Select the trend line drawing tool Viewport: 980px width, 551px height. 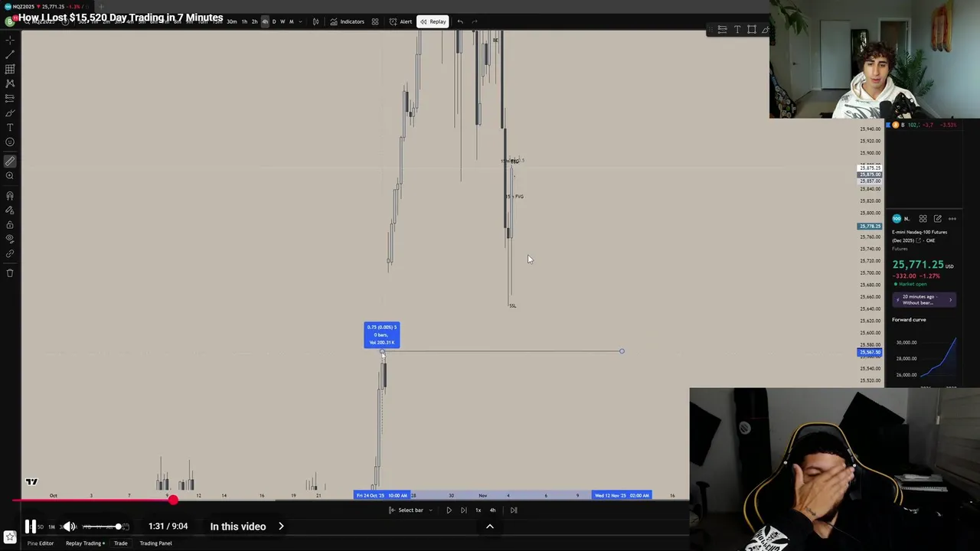[10, 54]
